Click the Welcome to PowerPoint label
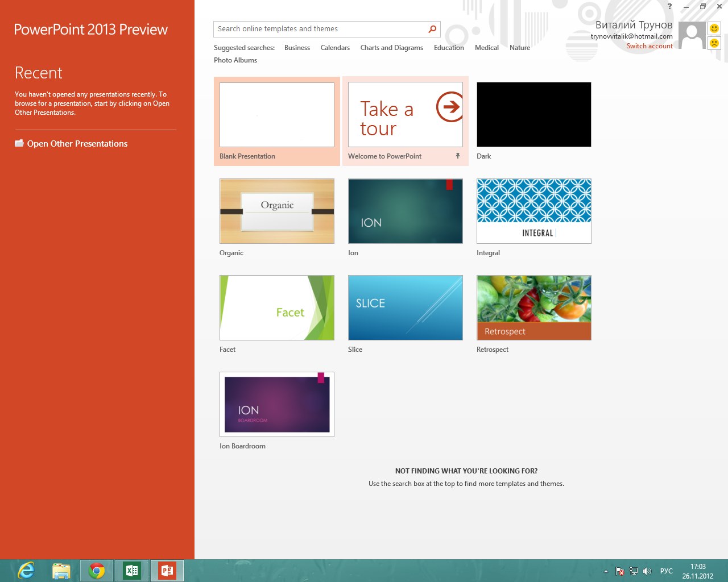 pos(384,156)
